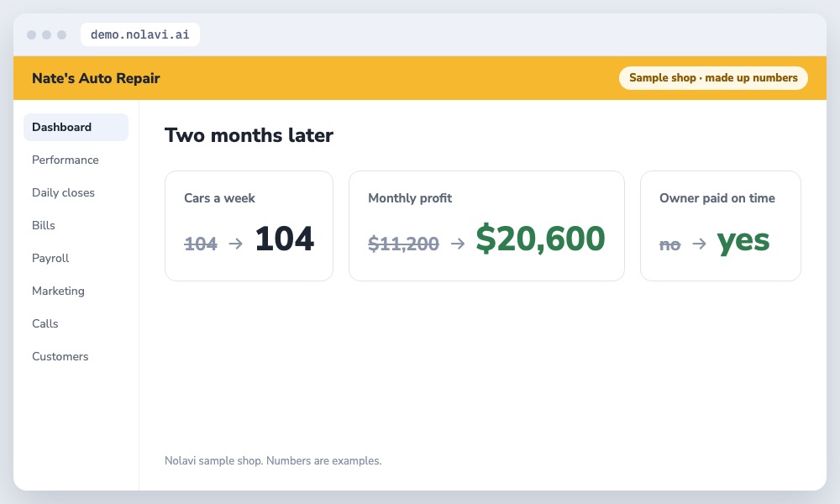Click the arrow in the Monthly profit card

click(458, 244)
